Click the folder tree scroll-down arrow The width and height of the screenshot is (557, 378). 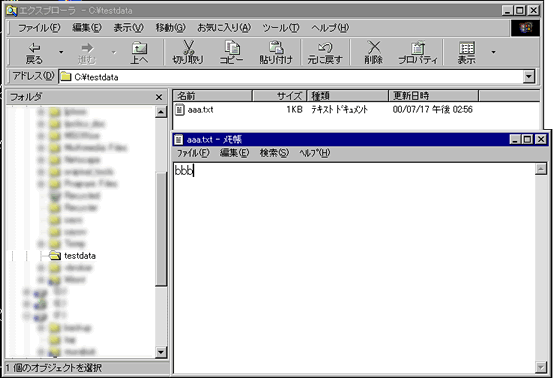[161, 352]
